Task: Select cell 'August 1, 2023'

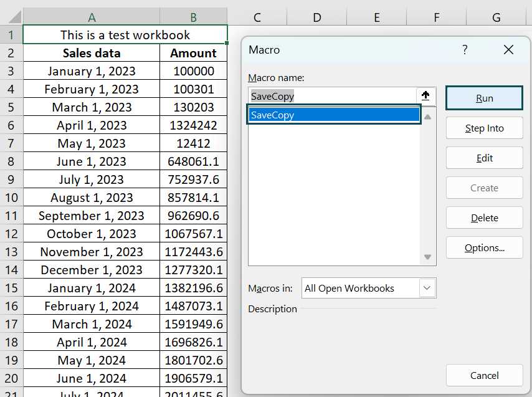Action: coord(92,198)
